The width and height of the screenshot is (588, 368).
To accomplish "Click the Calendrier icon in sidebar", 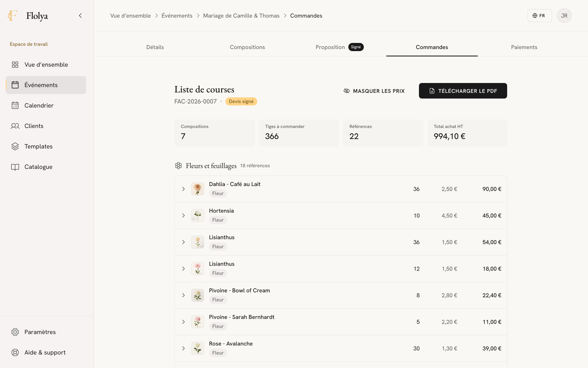I will (15, 105).
